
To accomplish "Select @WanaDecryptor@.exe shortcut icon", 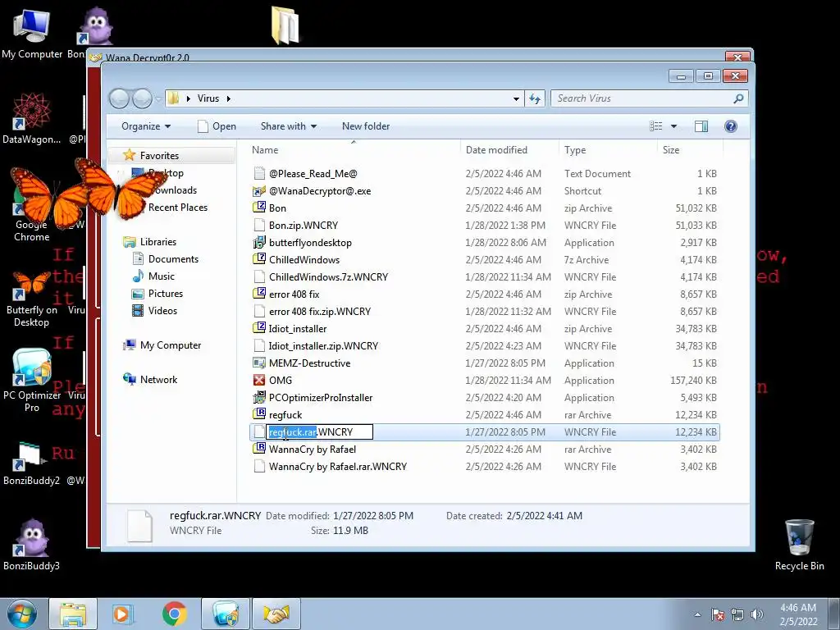I will point(259,190).
